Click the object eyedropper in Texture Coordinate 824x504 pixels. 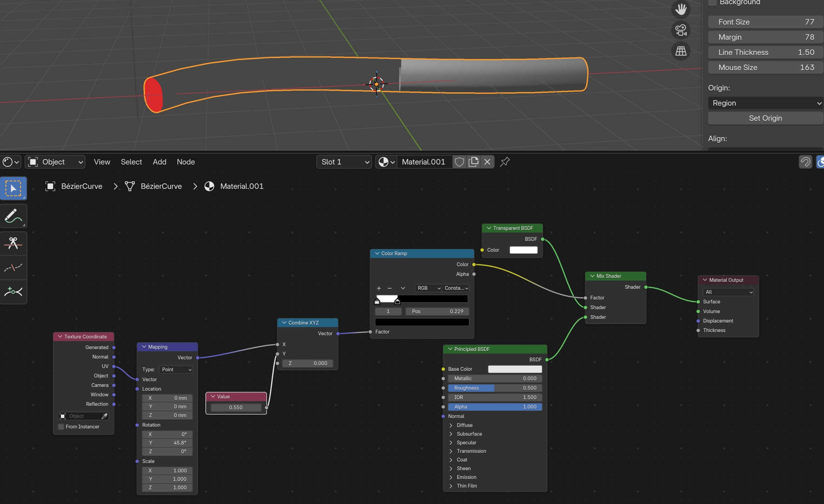coord(104,416)
